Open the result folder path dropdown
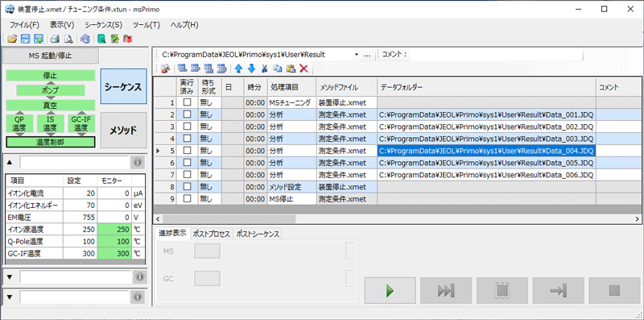 coord(355,54)
